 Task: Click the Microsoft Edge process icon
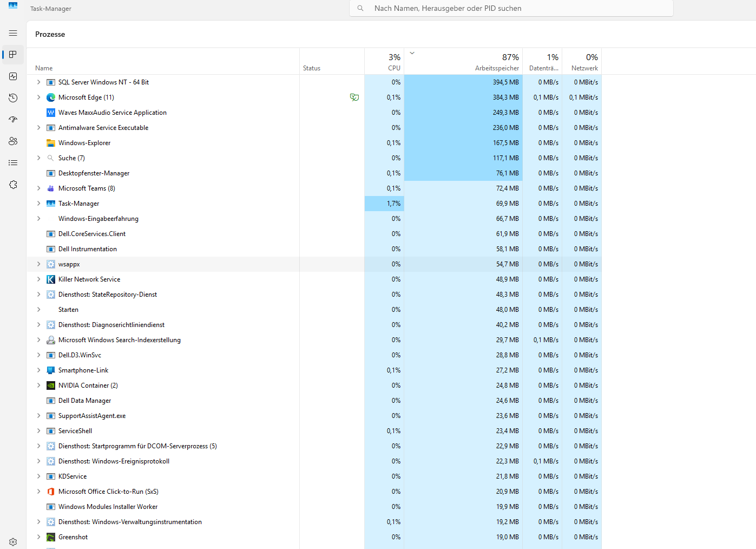pos(51,97)
